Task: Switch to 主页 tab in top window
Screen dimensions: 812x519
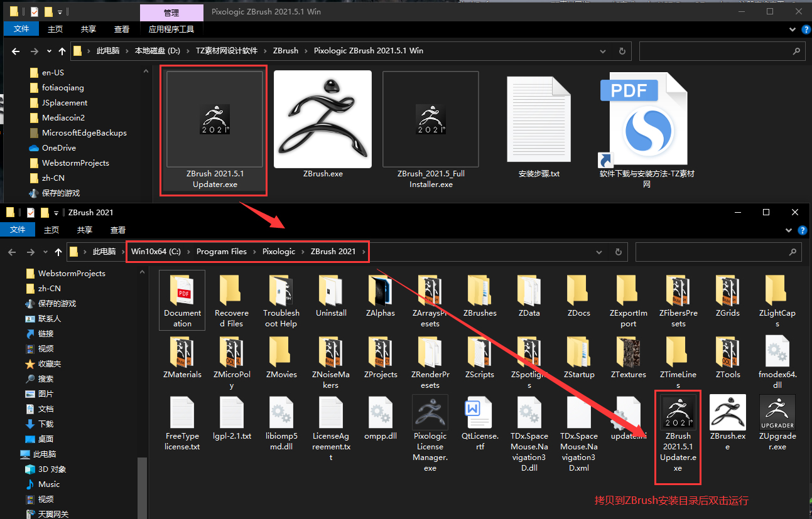Action: tap(55, 29)
